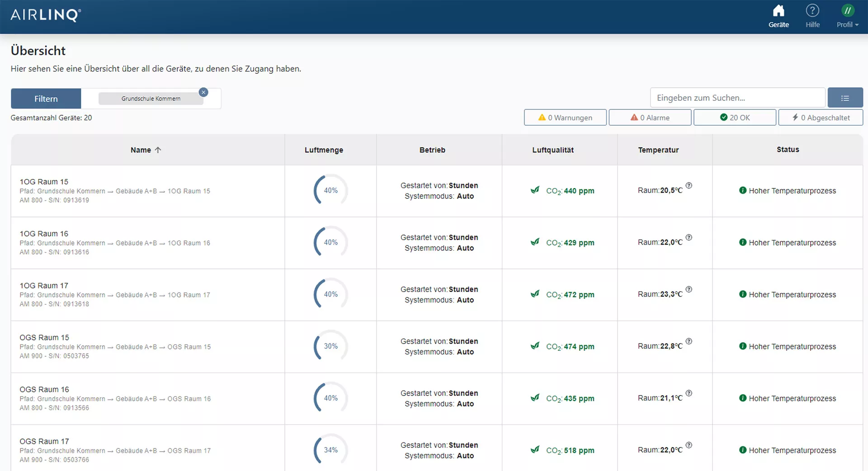
Task: Click the Filtern button
Action: [46, 99]
